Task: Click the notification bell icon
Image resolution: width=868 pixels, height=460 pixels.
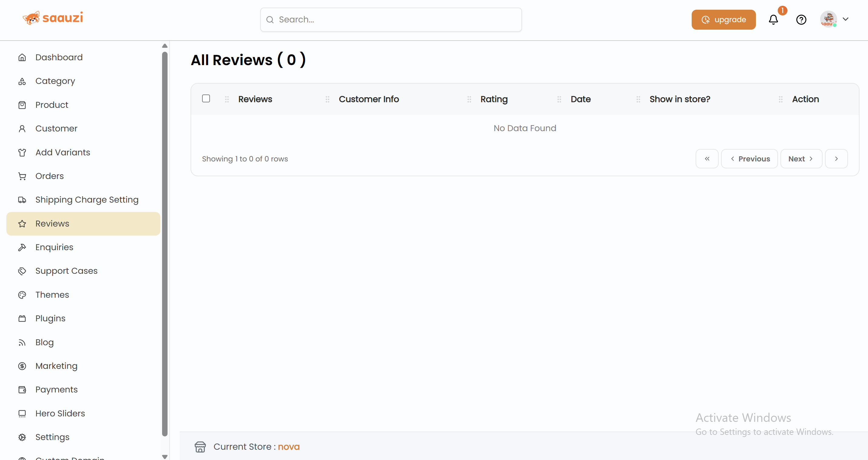Action: tap(773, 20)
